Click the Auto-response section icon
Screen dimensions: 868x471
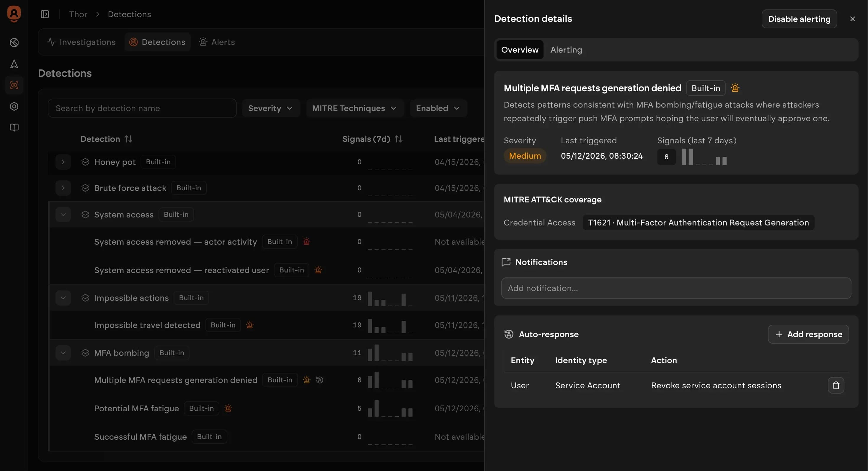(x=509, y=334)
